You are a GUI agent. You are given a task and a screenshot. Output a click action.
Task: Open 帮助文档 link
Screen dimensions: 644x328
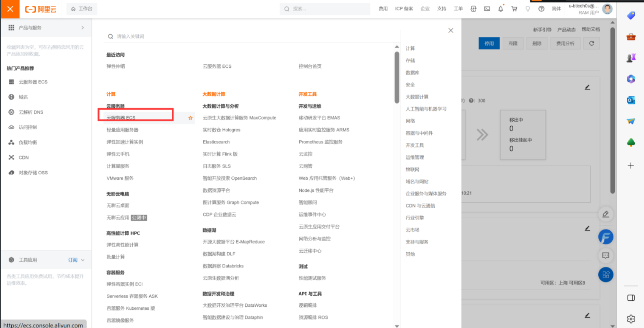tap(591, 29)
